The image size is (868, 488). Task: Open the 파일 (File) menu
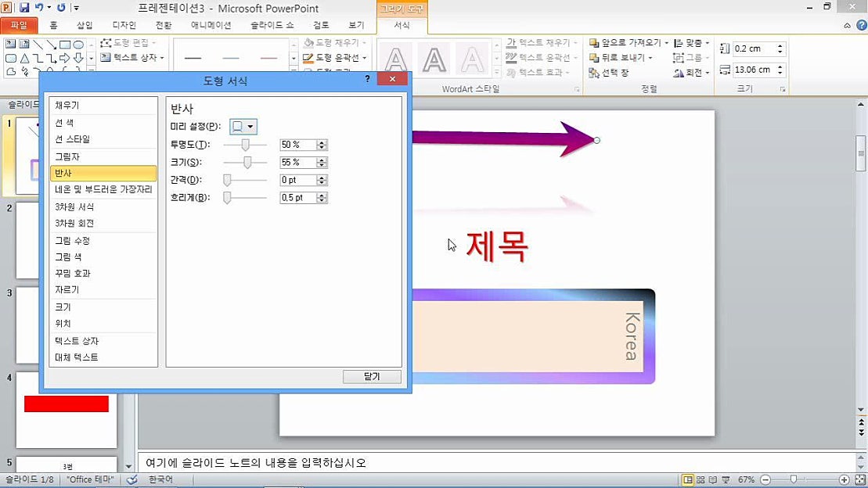click(20, 24)
